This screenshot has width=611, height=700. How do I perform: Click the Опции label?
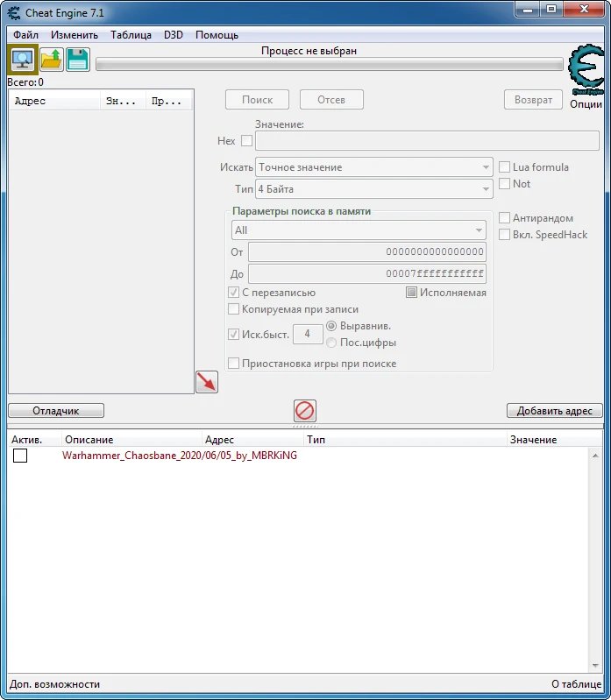(586, 104)
